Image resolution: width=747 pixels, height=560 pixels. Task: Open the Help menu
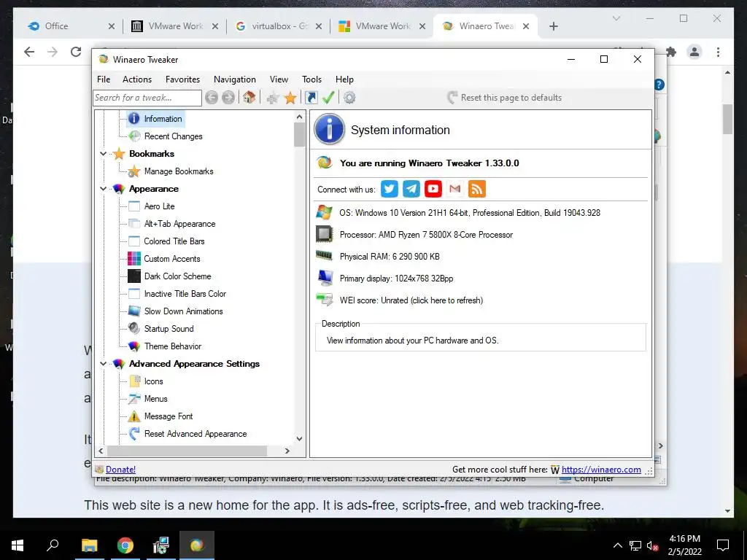click(x=344, y=79)
